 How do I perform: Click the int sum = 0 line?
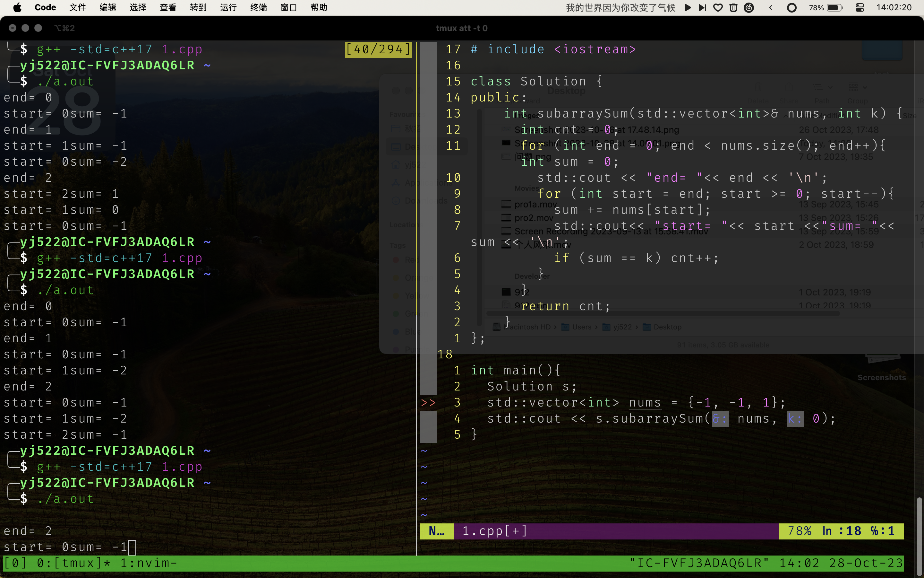569,162
